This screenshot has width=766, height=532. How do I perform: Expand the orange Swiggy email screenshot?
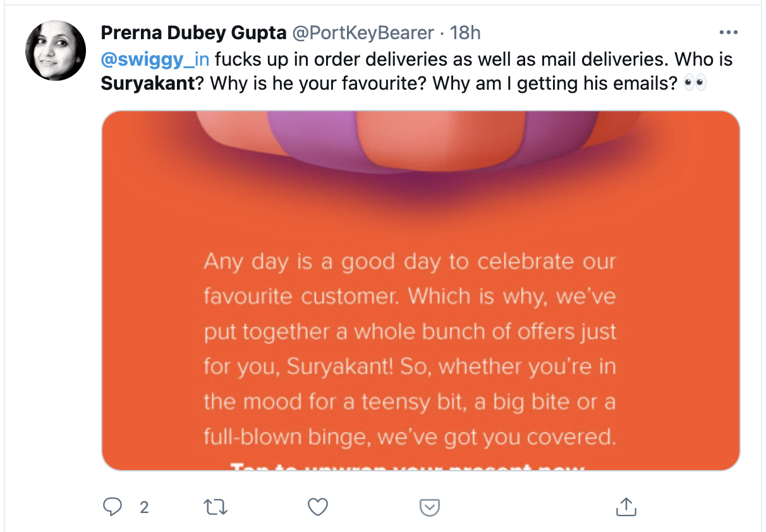tap(420, 291)
